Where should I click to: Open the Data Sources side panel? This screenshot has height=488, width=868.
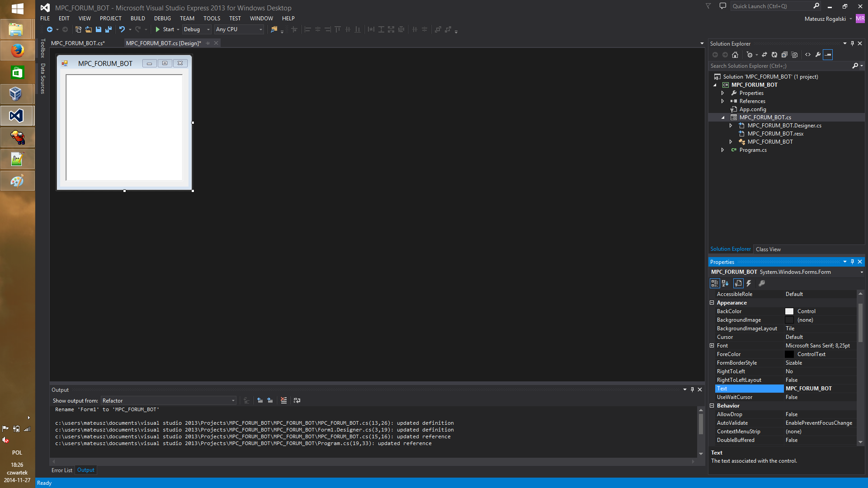tap(43, 78)
